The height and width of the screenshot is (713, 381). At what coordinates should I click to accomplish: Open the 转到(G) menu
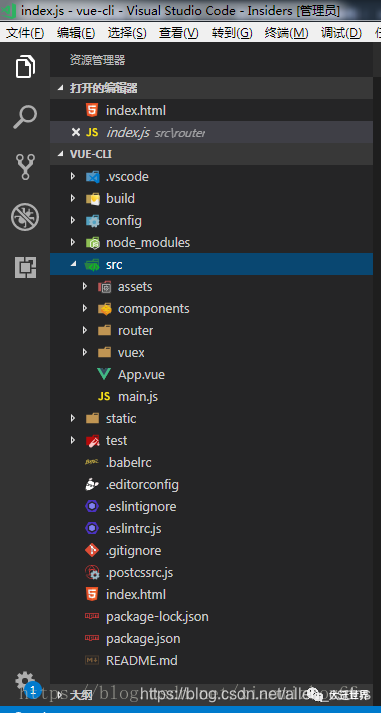[232, 33]
